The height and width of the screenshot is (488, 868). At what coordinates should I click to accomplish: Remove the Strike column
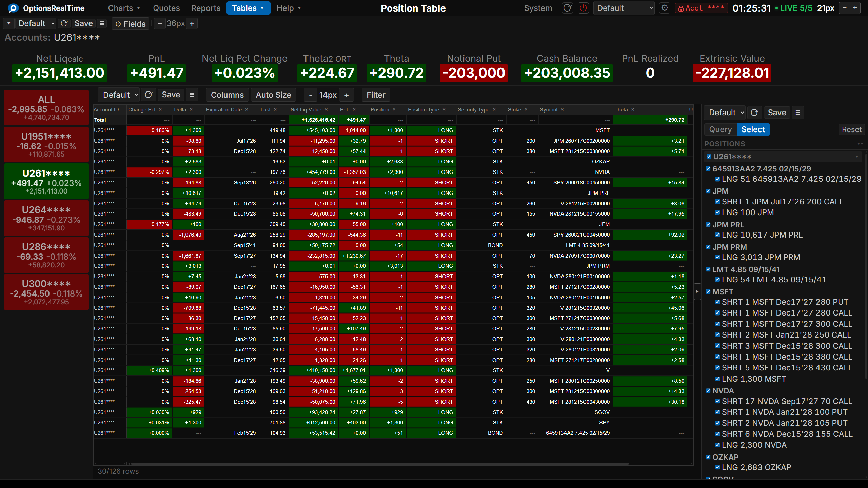pyautogui.click(x=526, y=109)
